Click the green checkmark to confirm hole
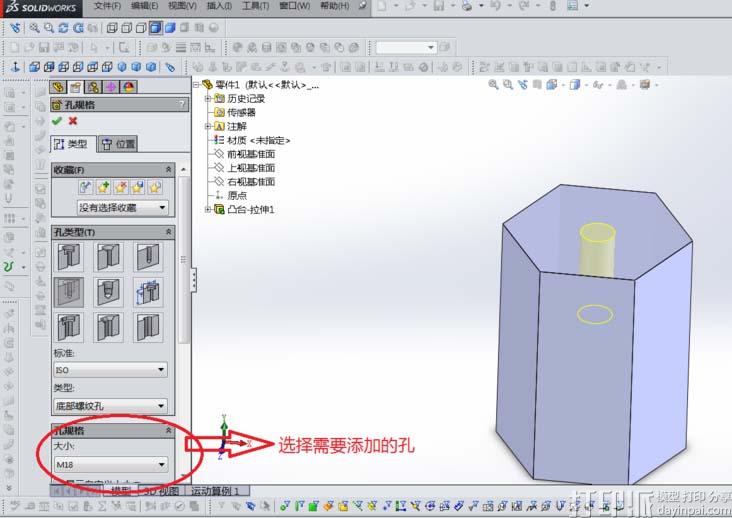This screenshot has height=518, width=732. point(57,121)
